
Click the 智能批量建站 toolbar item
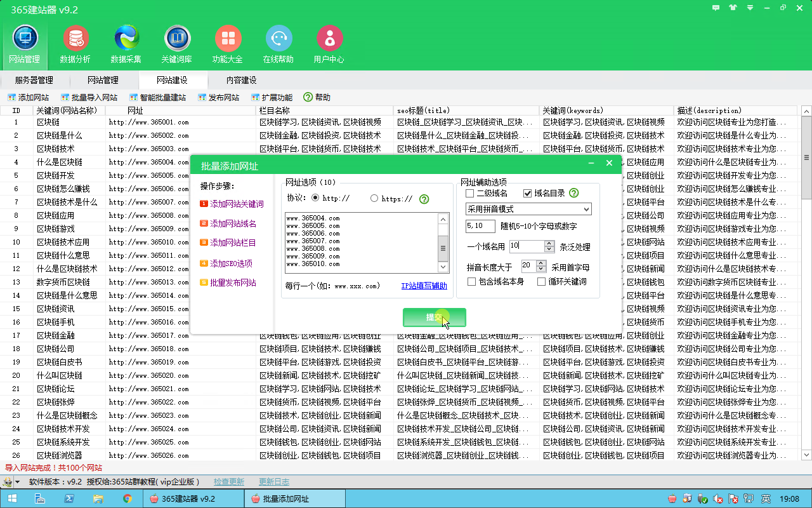pos(157,97)
